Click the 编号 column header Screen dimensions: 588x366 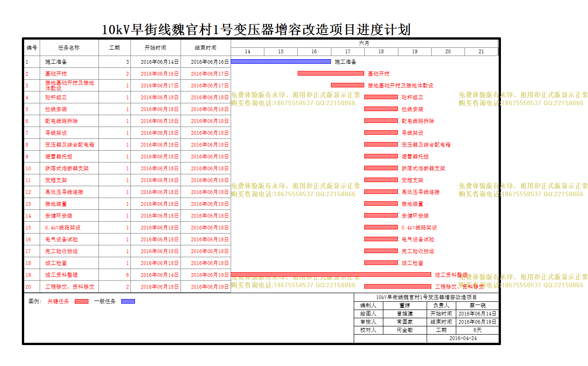32,47
